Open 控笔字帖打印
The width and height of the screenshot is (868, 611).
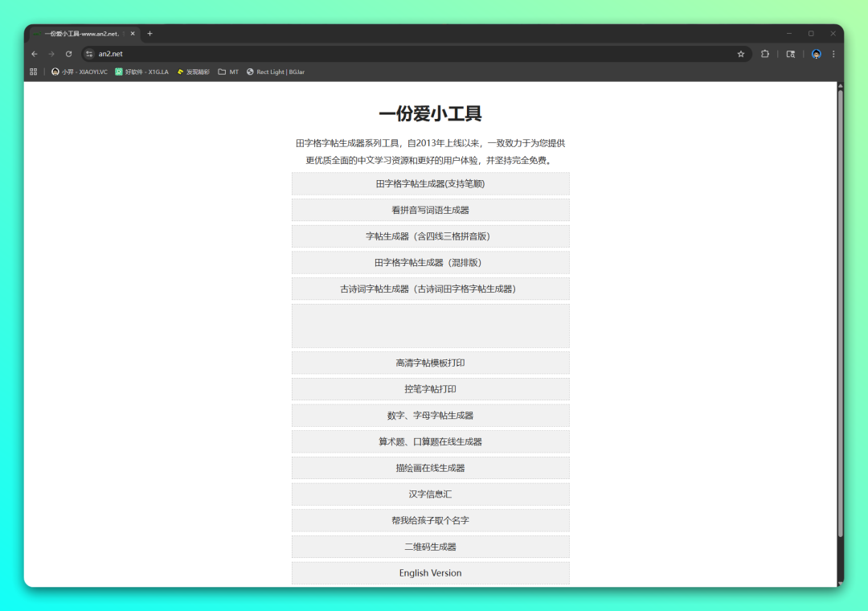point(430,389)
